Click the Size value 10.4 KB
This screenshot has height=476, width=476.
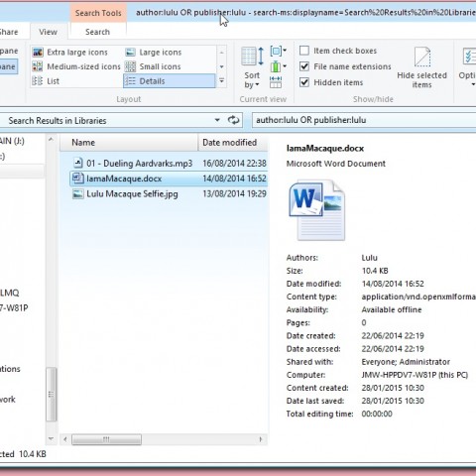click(x=375, y=271)
